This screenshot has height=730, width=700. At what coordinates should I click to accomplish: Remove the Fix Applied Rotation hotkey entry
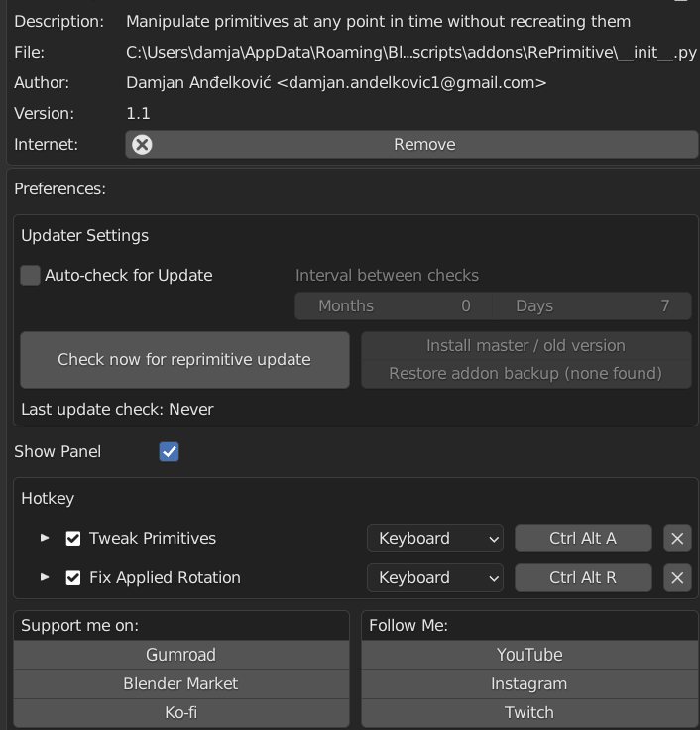coord(677,577)
